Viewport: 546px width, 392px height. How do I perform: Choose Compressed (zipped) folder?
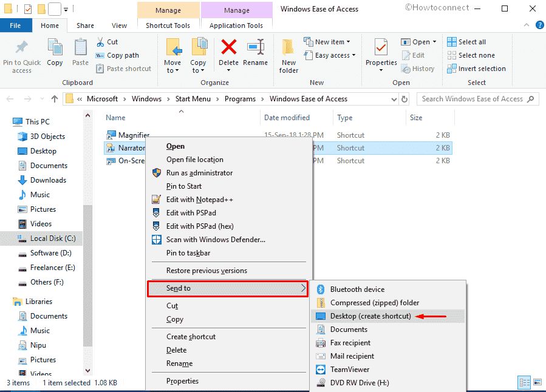tap(388, 303)
